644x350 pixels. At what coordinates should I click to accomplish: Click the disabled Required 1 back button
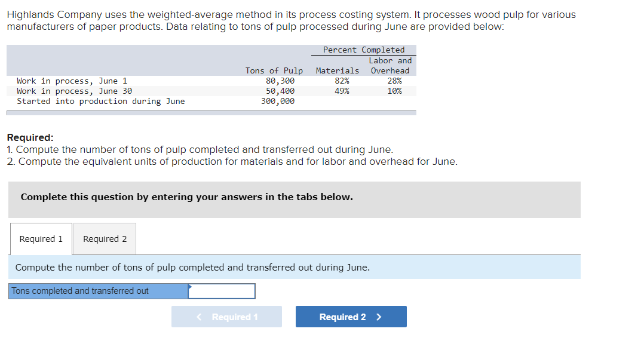(226, 317)
